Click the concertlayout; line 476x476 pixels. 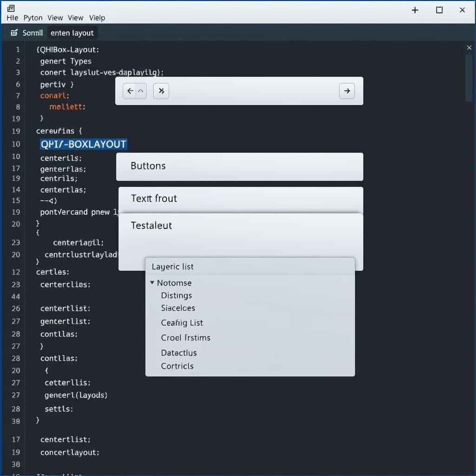pyautogui.click(x=70, y=452)
